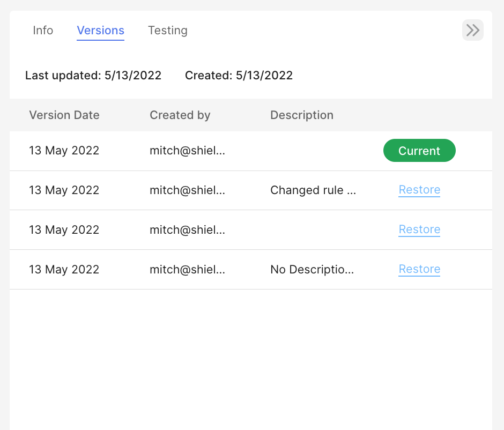The height and width of the screenshot is (430, 504).
Task: Click the 'Last updated: 5/13/2022' text
Action: click(93, 76)
